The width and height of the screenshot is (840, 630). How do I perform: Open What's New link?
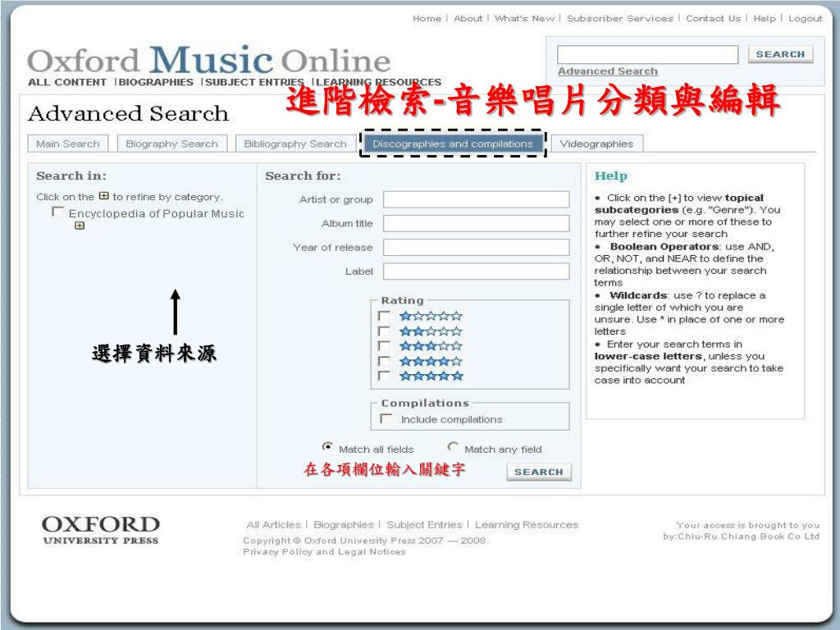click(x=524, y=18)
